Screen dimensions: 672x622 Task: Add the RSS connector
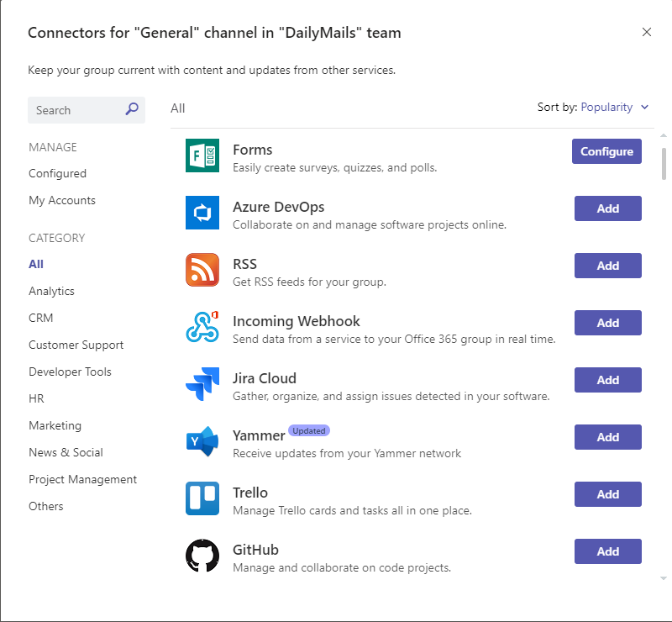[607, 266]
